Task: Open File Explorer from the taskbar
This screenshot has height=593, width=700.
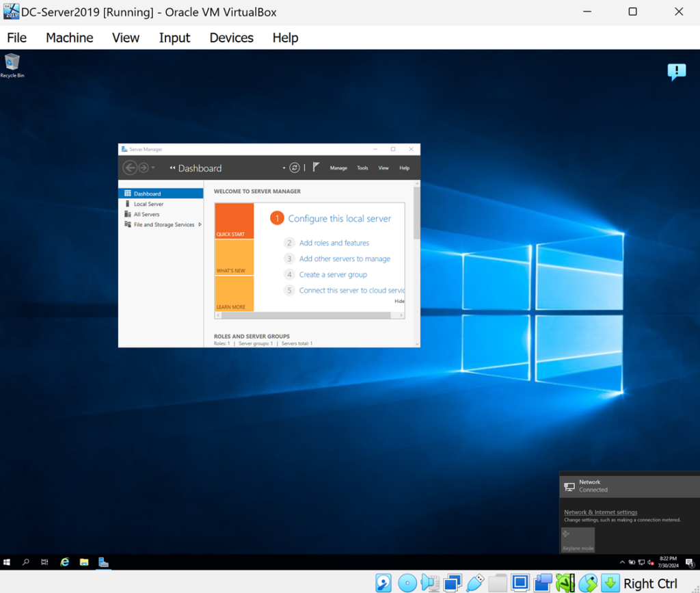Action: pyautogui.click(x=84, y=562)
